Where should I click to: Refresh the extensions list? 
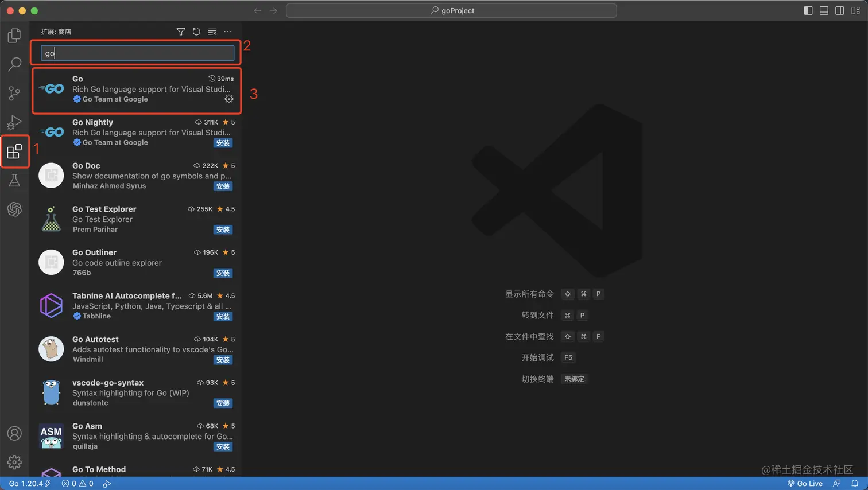coord(196,32)
